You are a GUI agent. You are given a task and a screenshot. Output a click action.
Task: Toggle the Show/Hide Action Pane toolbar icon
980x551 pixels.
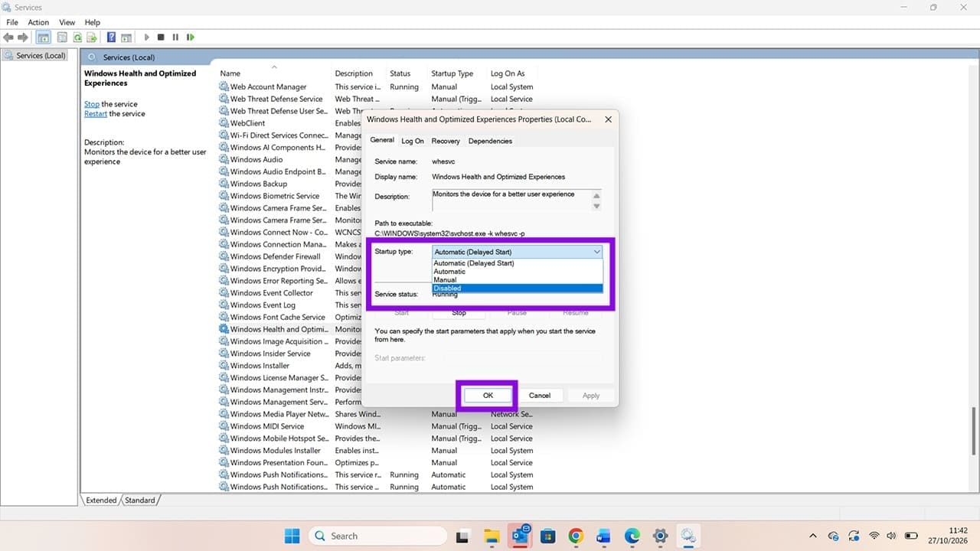[126, 37]
